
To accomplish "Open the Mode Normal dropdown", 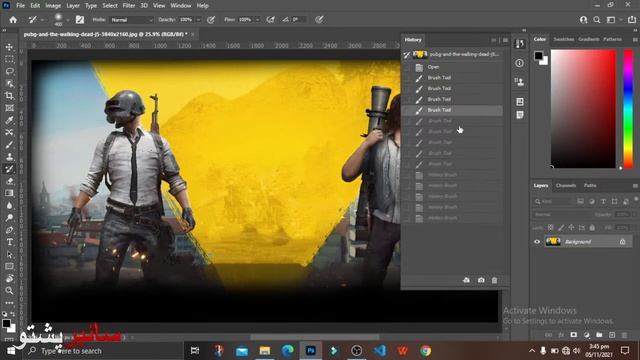I will (x=131, y=20).
